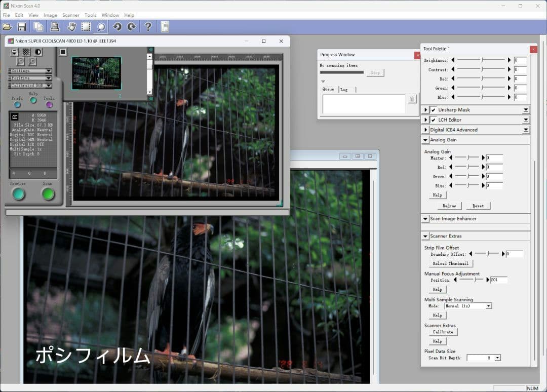This screenshot has width=547, height=392.
Task: Open the Settings dropdown in the scanner window
Action: 29,71
